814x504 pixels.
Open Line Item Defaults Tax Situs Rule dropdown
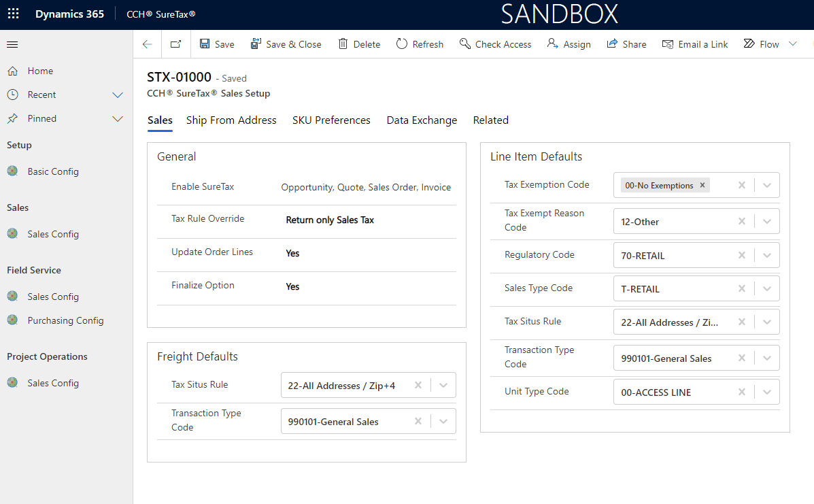(x=767, y=322)
